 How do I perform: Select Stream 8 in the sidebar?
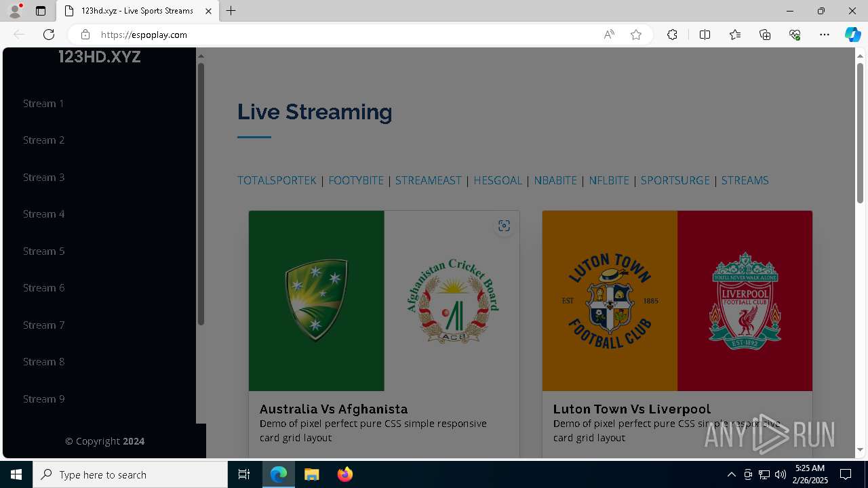tap(43, 362)
